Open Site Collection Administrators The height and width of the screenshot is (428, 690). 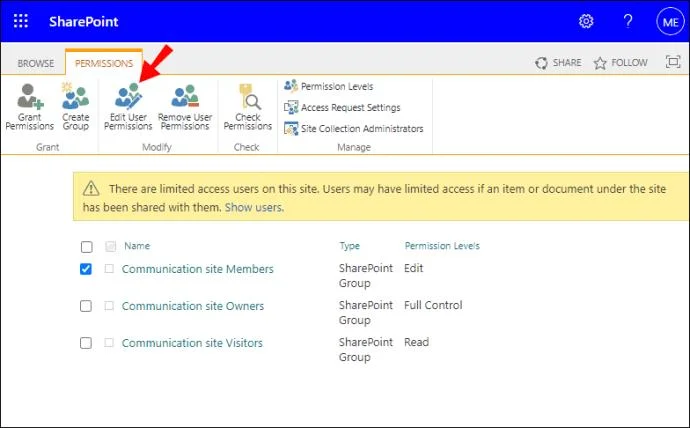tap(362, 128)
